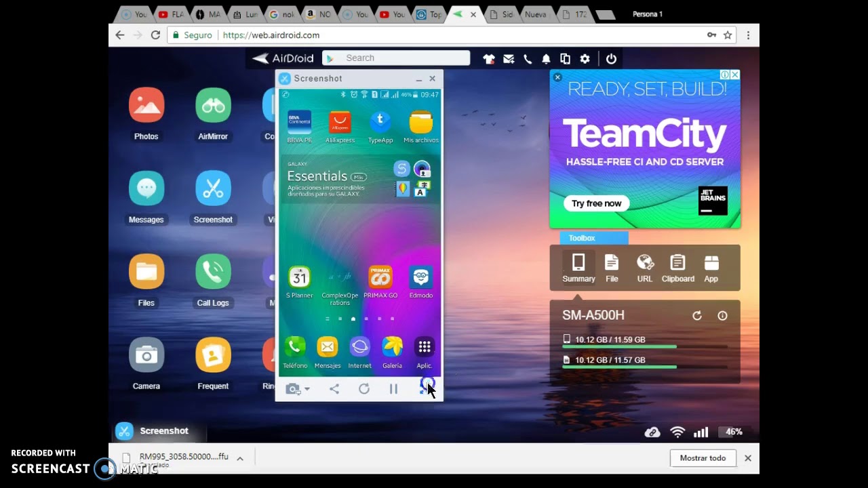Refresh the phone screen in Screenshot window

click(x=364, y=388)
